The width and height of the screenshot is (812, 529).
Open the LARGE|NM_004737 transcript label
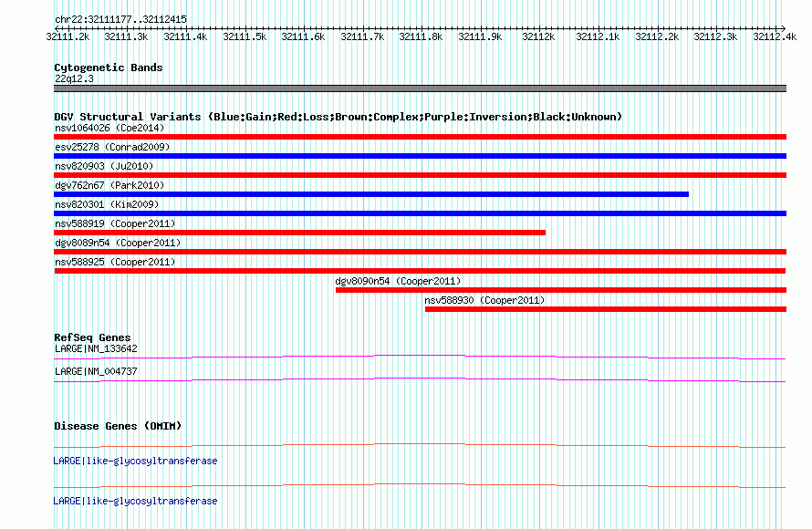(96, 371)
